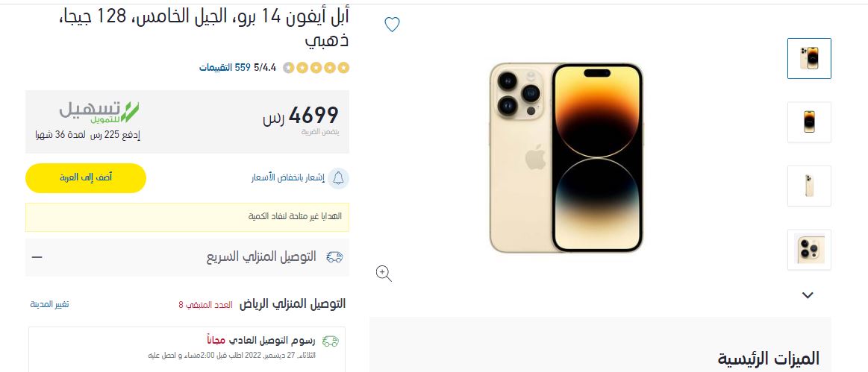Click the fast home delivery truck icon
Viewport: 868px width, 372px height.
[x=334, y=256]
